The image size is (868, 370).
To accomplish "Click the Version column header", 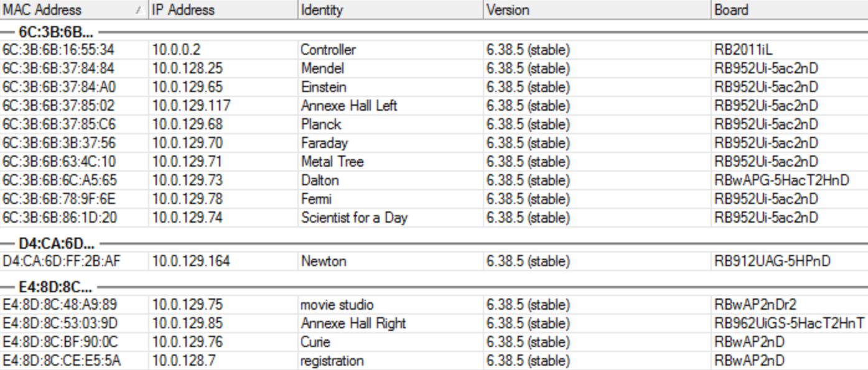I will 508,10.
